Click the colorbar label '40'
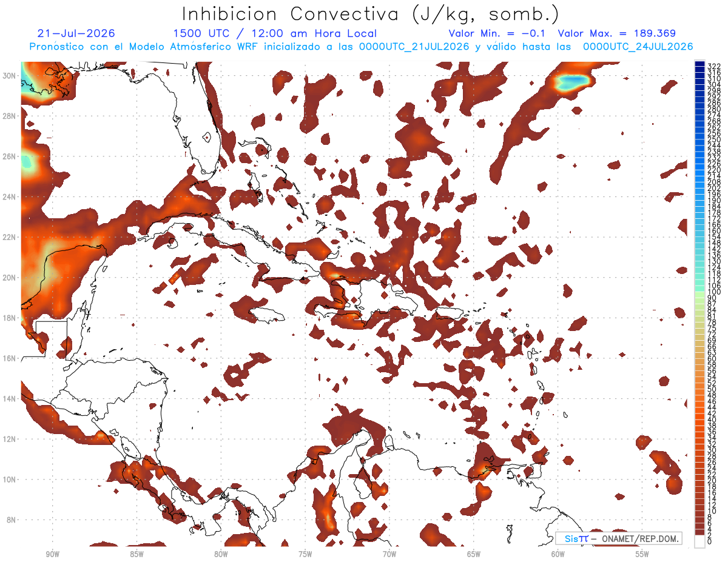Viewport: 728px width, 562px height. pos(712,420)
